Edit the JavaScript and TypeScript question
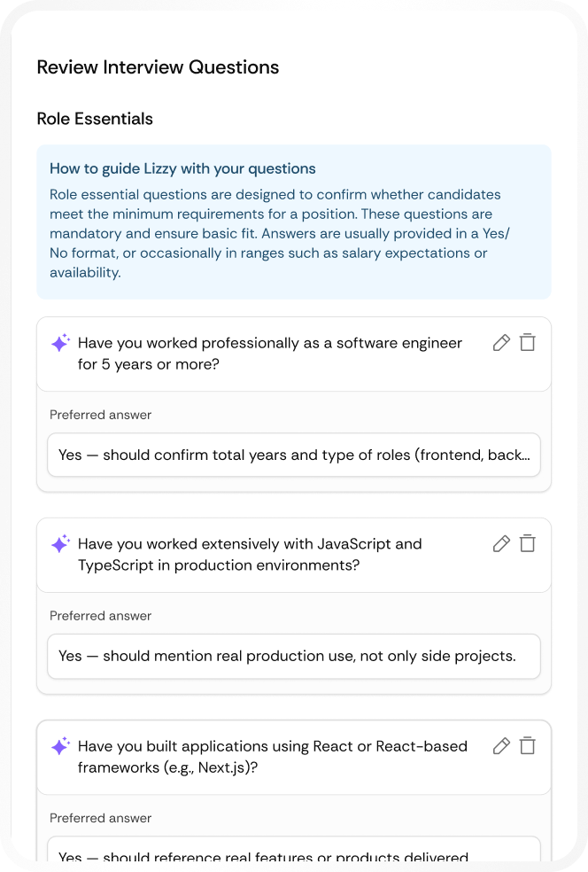The height and width of the screenshot is (872, 588). [x=501, y=543]
